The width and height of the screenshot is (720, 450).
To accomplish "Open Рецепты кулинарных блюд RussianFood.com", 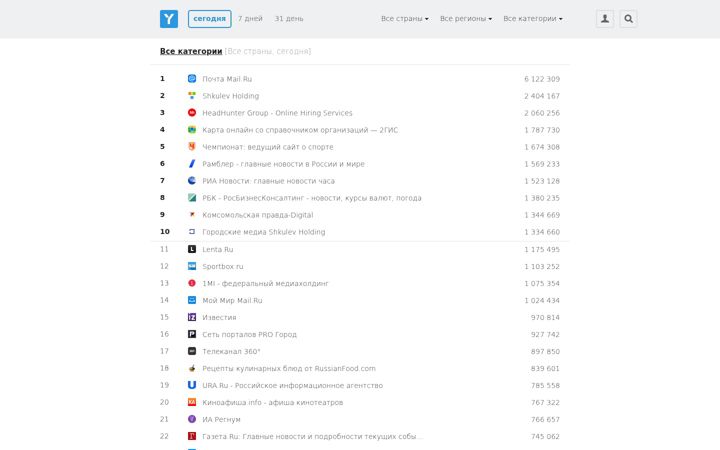I will click(289, 368).
